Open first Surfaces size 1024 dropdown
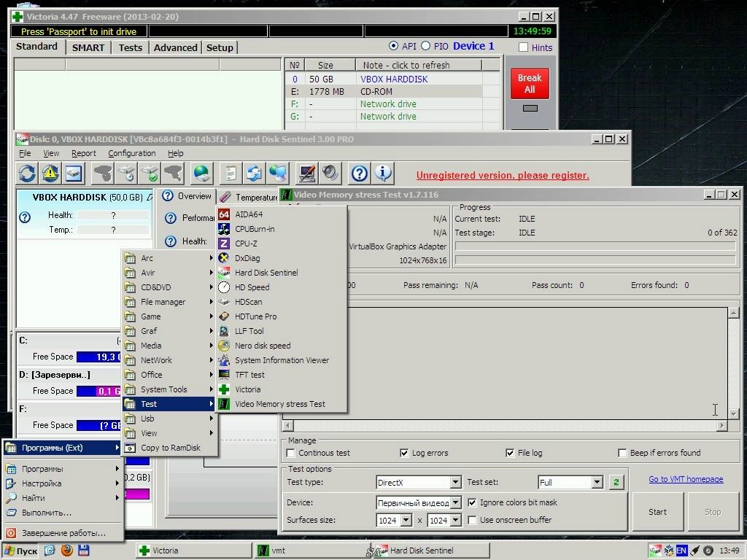The width and height of the screenshot is (747, 560). pyautogui.click(x=406, y=520)
